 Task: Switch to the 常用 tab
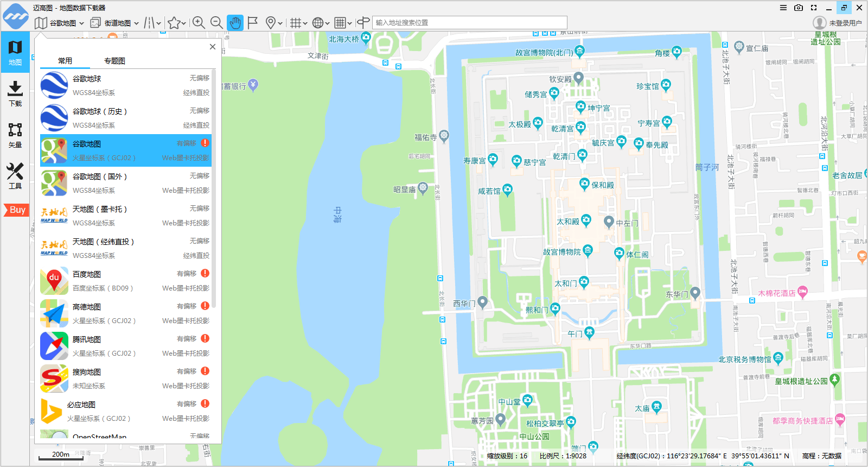(65, 61)
